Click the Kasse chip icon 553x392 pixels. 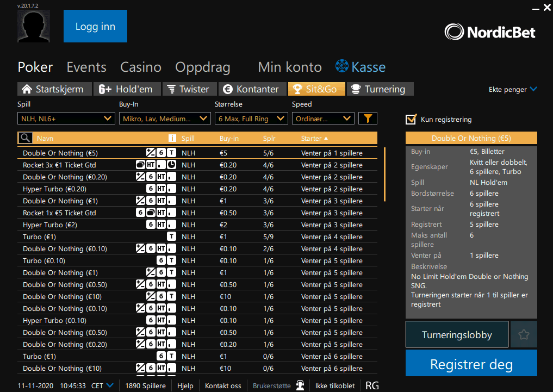[341, 66]
